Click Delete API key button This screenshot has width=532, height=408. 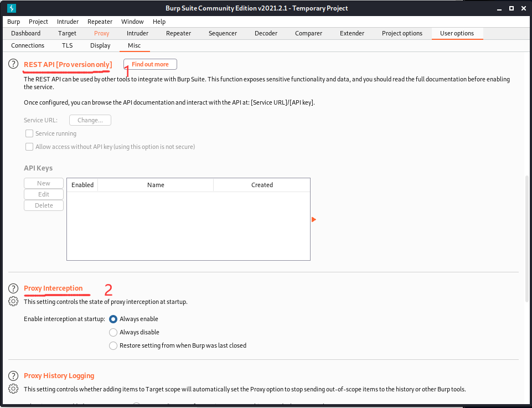(44, 205)
